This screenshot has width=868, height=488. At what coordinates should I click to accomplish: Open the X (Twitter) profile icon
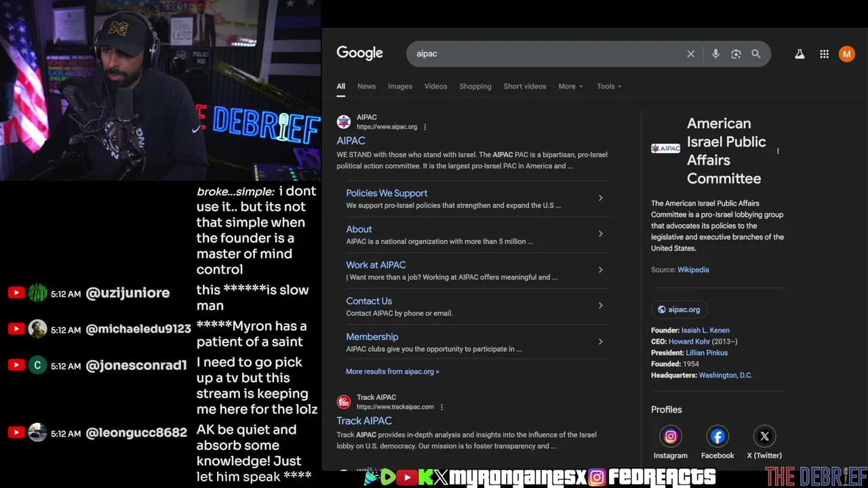click(x=764, y=436)
